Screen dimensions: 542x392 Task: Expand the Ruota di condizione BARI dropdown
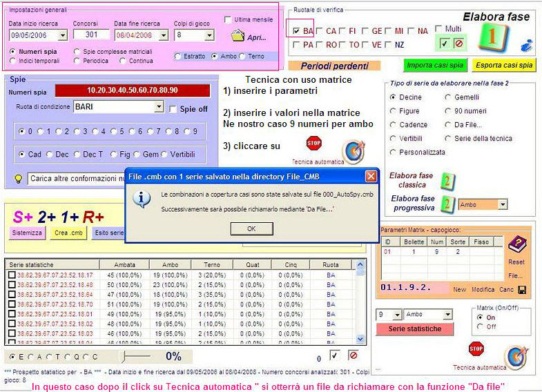point(159,107)
